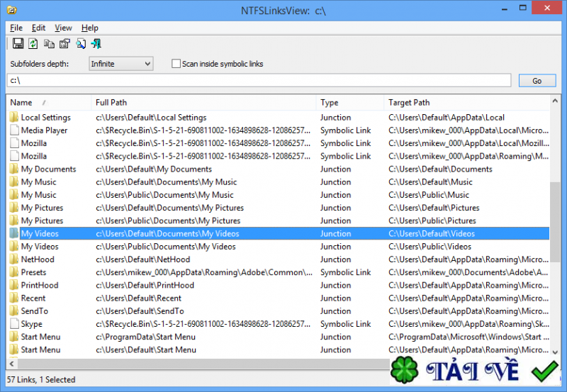This screenshot has height=392, width=567.
Task: Click the NTFSLinksView app icon in title bar
Action: (12, 10)
